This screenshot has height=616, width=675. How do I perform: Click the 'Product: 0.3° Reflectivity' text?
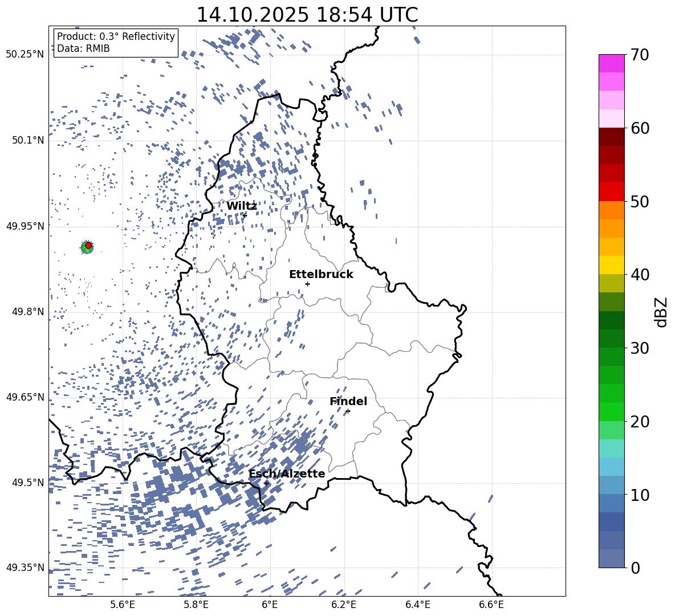[x=116, y=36]
